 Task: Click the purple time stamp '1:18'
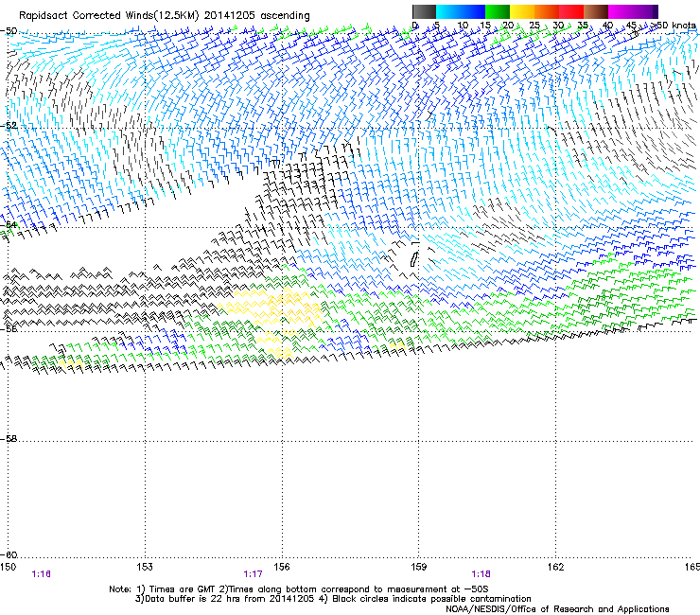(481, 574)
